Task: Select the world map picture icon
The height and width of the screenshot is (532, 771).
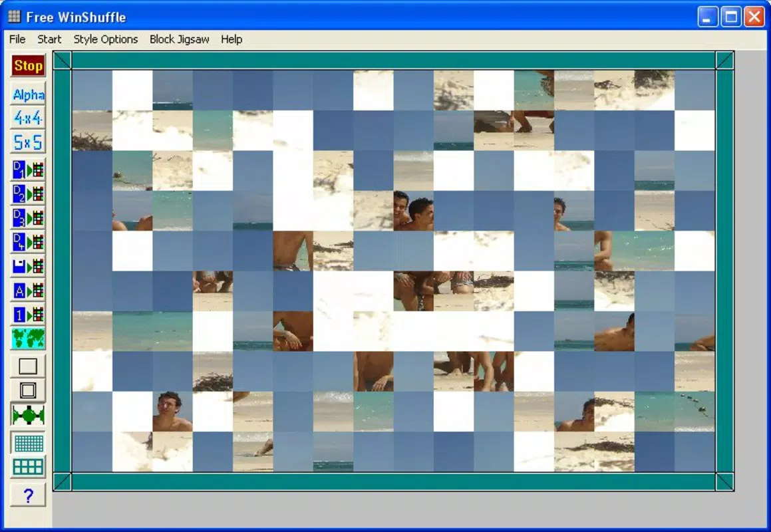Action: 28,338
